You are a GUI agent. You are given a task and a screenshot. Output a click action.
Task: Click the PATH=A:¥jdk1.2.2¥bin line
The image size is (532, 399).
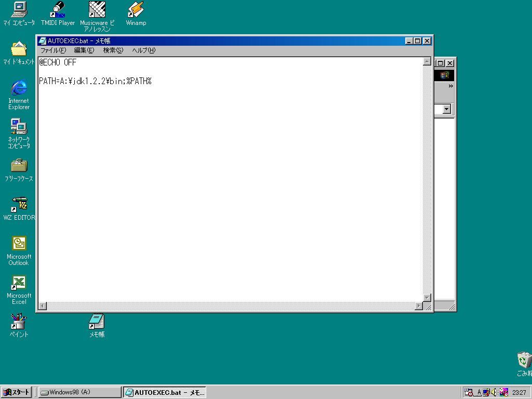(x=96, y=81)
